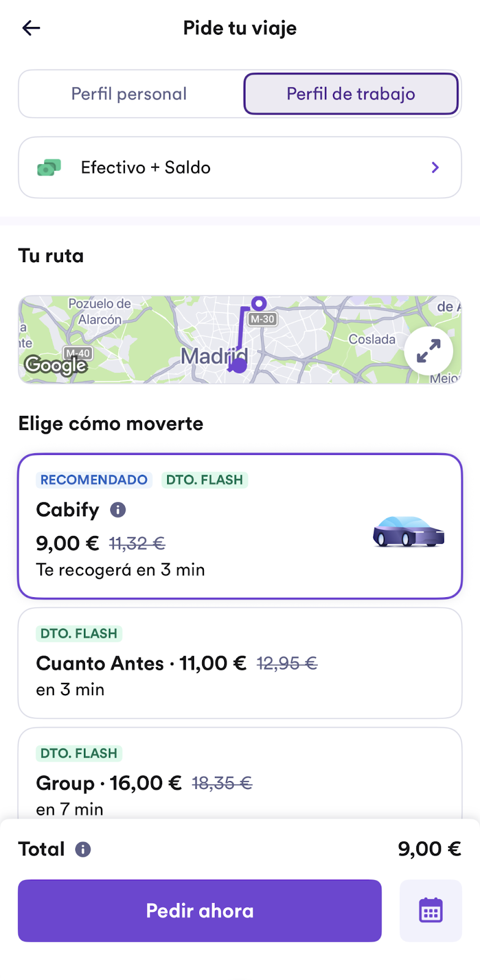Expand the route map to fullscreen
The height and width of the screenshot is (980, 480).
pyautogui.click(x=429, y=351)
